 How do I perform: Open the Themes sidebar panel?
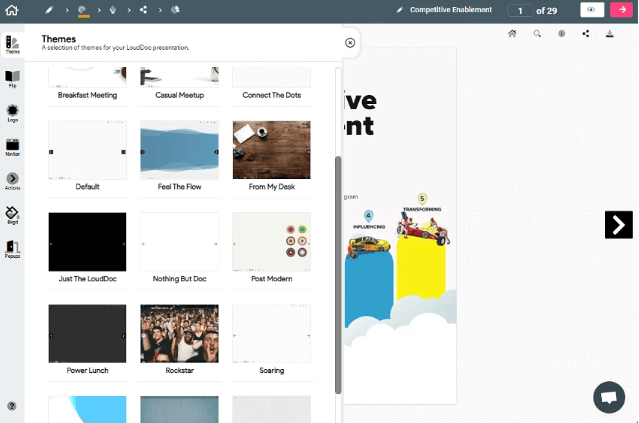pyautogui.click(x=12, y=45)
